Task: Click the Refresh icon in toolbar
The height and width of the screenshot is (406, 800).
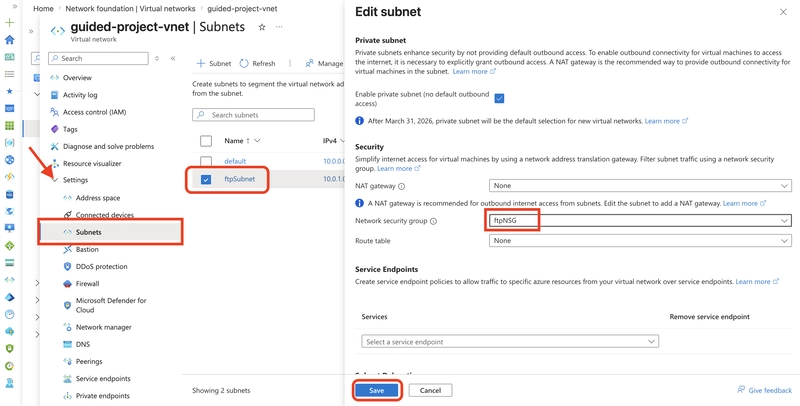Action: 244,63
